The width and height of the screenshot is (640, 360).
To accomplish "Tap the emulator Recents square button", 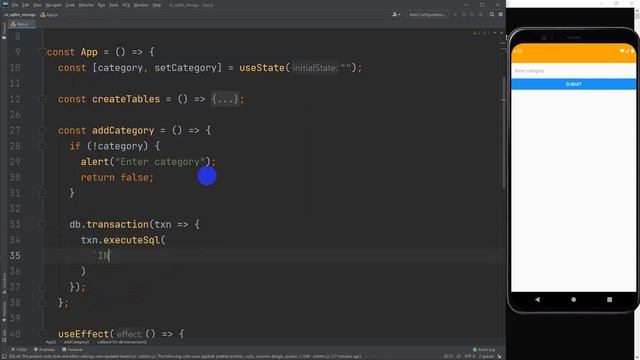I will coord(609,299).
